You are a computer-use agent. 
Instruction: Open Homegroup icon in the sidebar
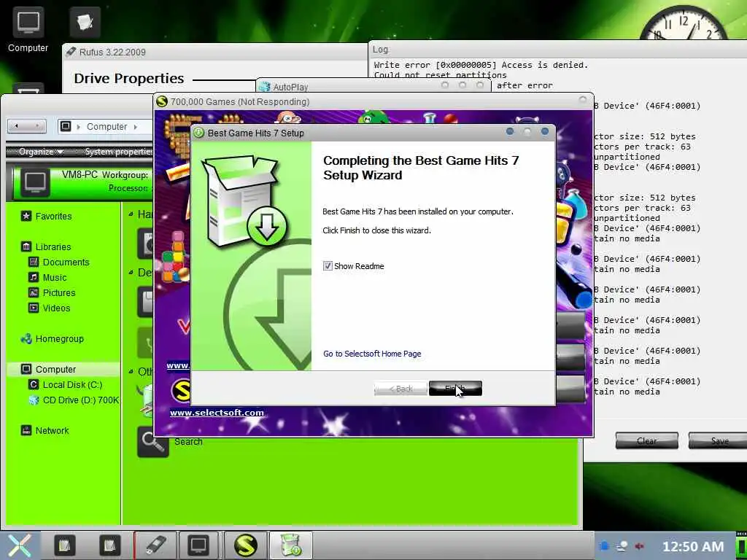pos(26,338)
